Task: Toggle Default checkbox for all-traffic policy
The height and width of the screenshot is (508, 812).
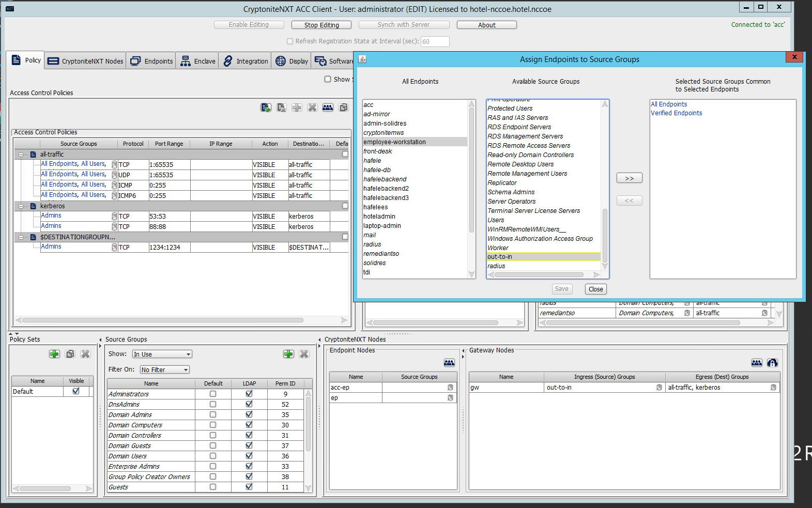Action: click(345, 154)
